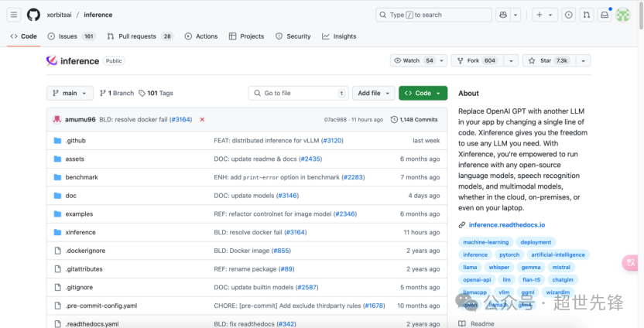Open the main branch selector

point(70,93)
